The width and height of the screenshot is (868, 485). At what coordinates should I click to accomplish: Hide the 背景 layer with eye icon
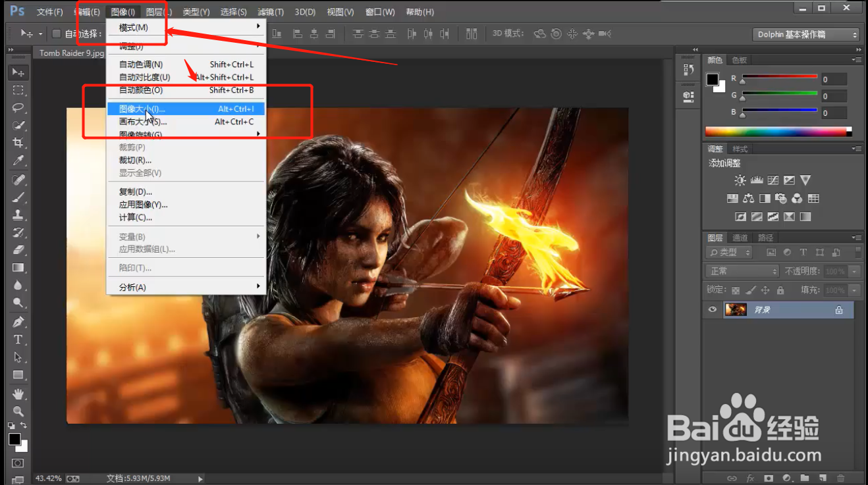712,310
